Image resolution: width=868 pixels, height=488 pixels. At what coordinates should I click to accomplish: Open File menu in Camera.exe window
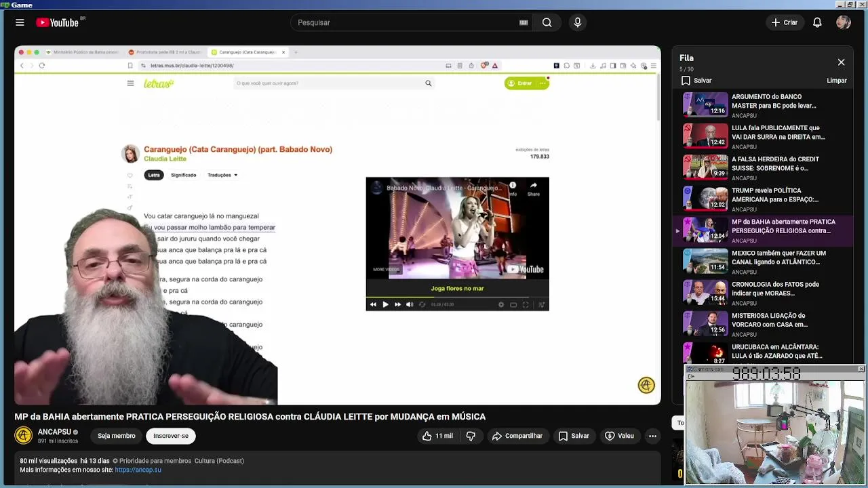(690, 376)
